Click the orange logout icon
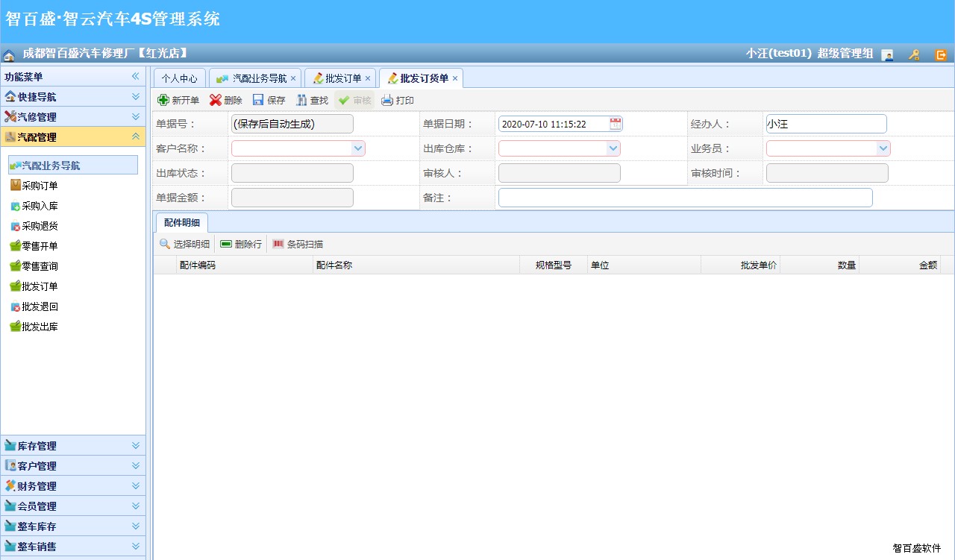 941,54
